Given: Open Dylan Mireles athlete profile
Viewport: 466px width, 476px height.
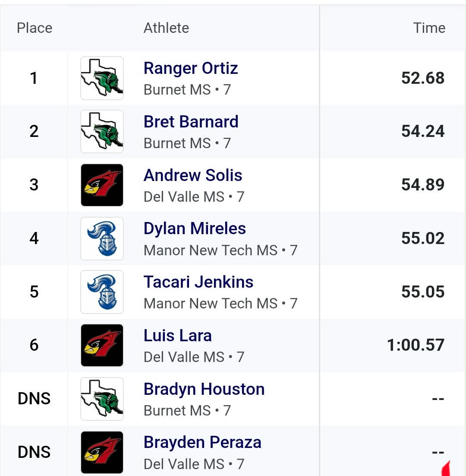Looking at the screenshot, I should (195, 228).
